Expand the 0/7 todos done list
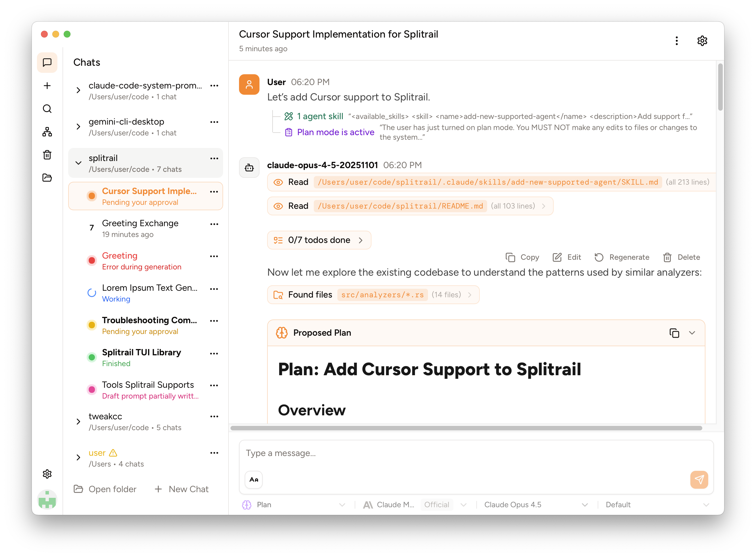 tap(319, 240)
